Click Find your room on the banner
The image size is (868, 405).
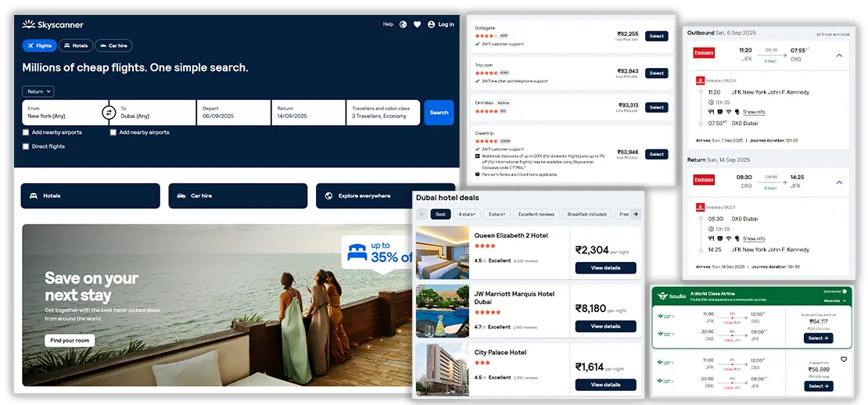point(70,341)
